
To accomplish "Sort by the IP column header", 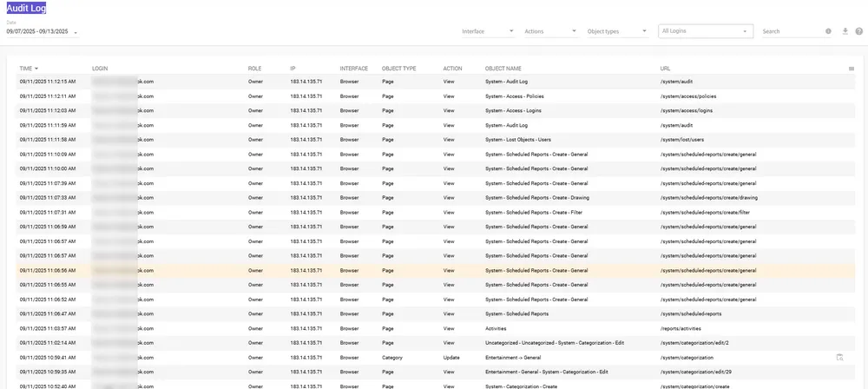I will tap(293, 69).
